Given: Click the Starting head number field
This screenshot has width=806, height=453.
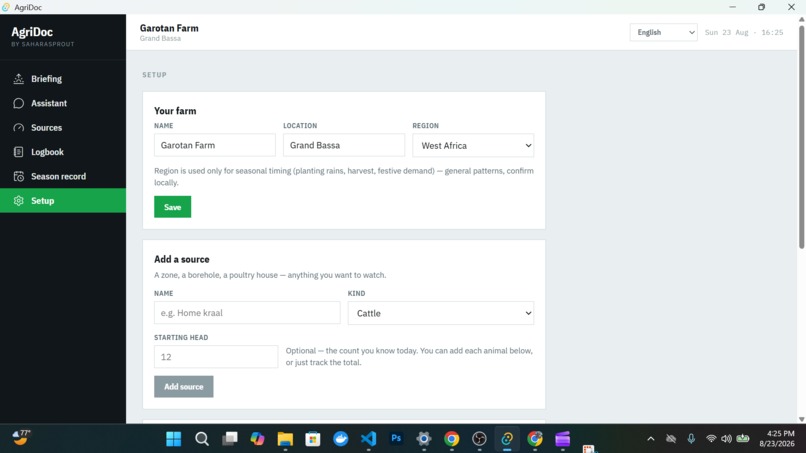Looking at the screenshot, I should tap(216, 357).
